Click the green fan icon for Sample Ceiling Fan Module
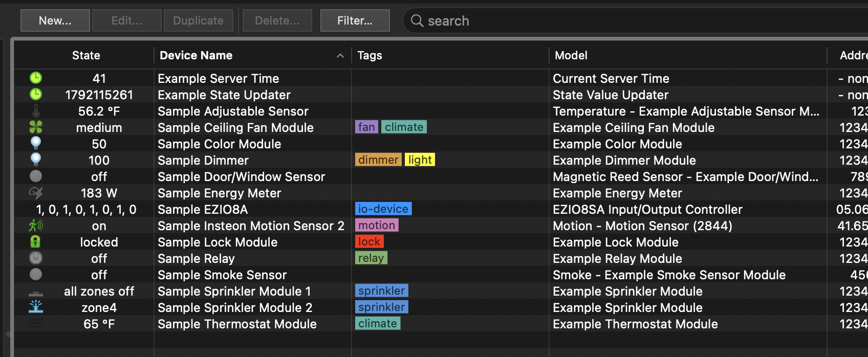The height and width of the screenshot is (357, 868). point(36,127)
